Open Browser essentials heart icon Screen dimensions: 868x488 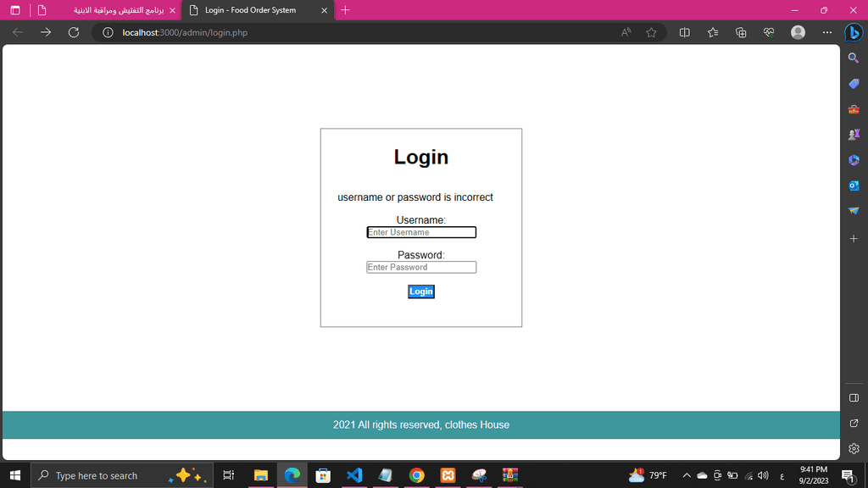(x=769, y=33)
